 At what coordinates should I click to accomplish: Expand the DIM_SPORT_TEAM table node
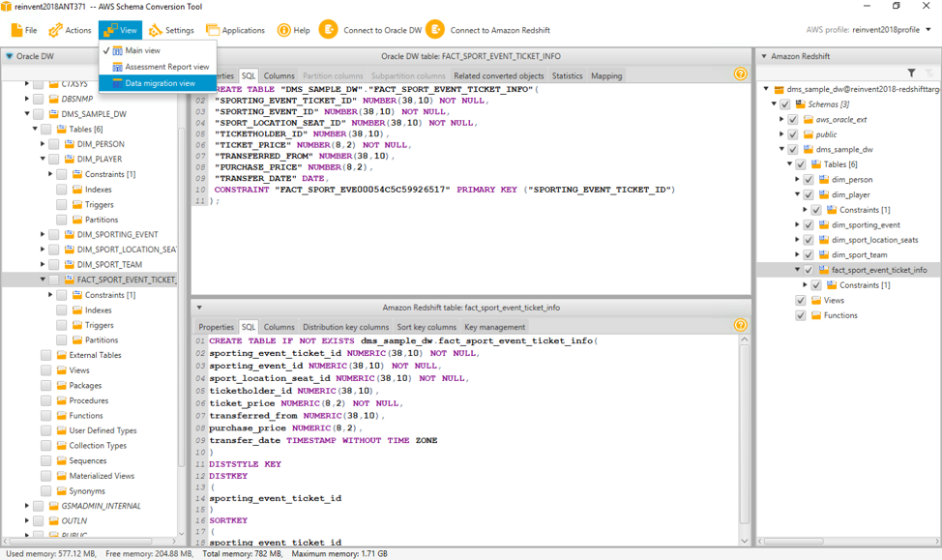coord(43,264)
